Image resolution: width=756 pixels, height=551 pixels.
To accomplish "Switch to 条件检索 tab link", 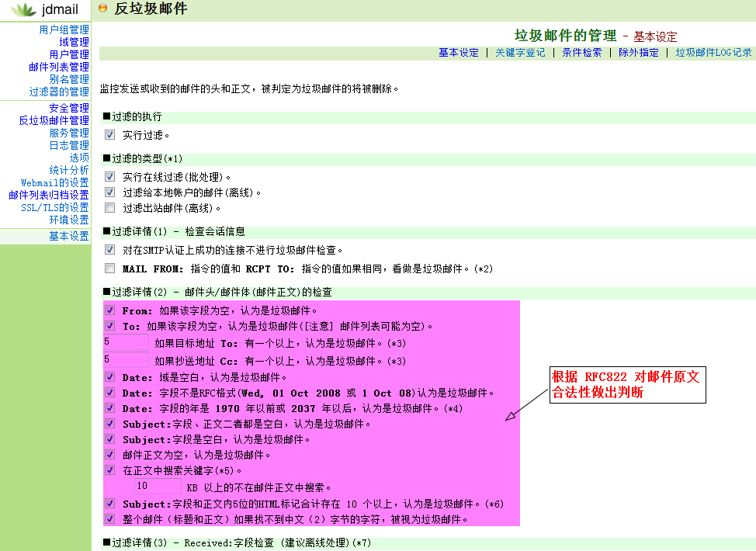I will click(582, 53).
